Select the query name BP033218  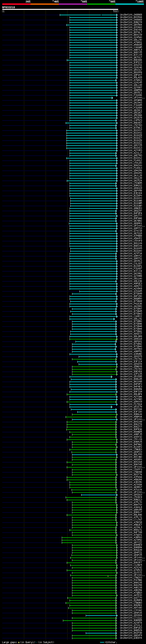click(8, 8)
